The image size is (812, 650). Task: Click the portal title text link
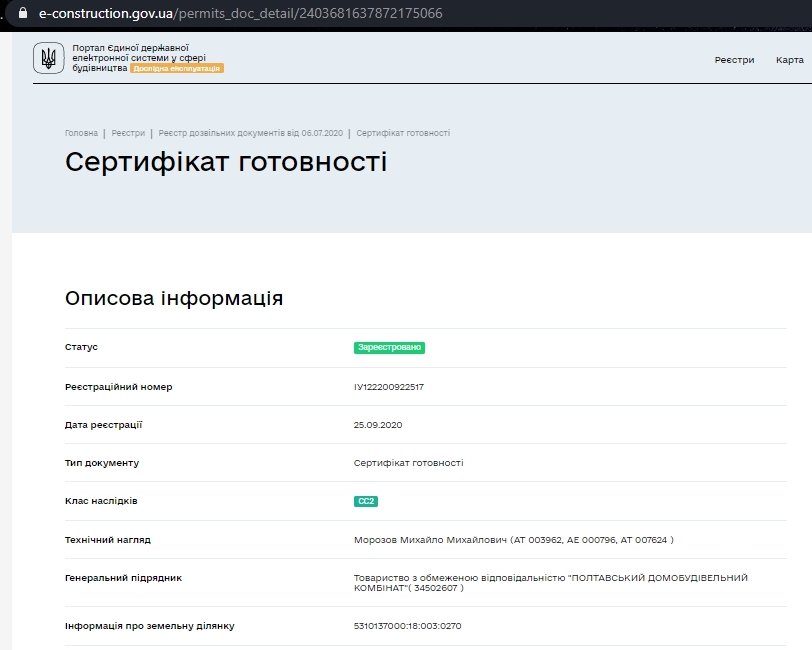(139, 57)
